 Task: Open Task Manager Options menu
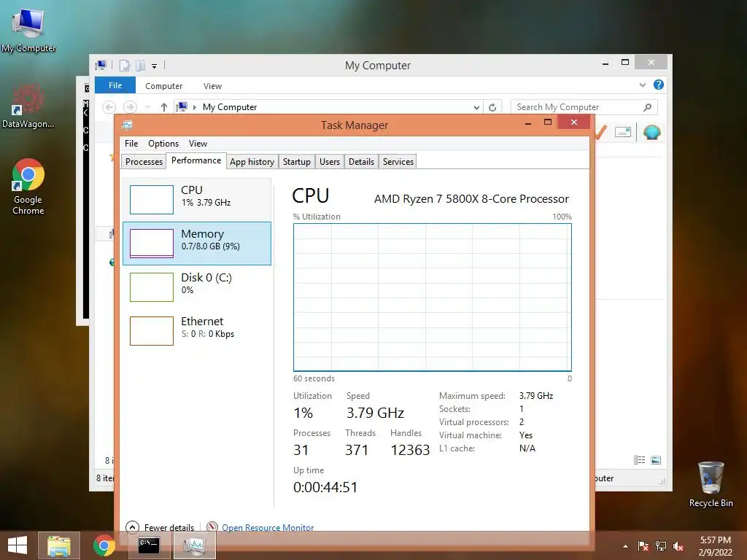163,144
